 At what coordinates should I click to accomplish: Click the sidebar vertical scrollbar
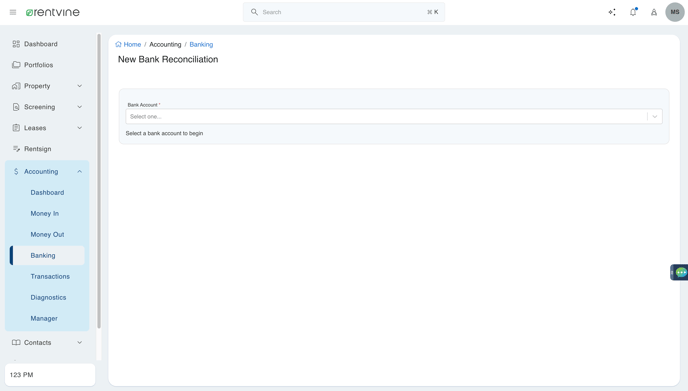99,181
